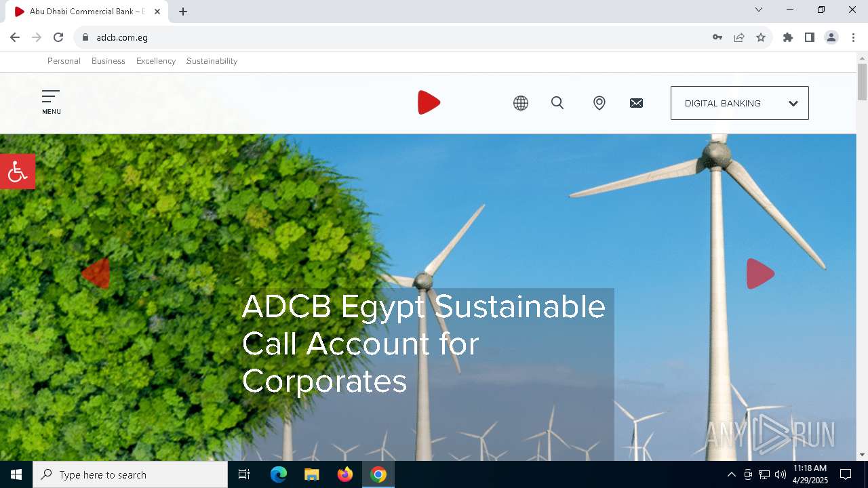The width and height of the screenshot is (868, 488).
Task: Open network tray icon
Action: click(x=764, y=474)
